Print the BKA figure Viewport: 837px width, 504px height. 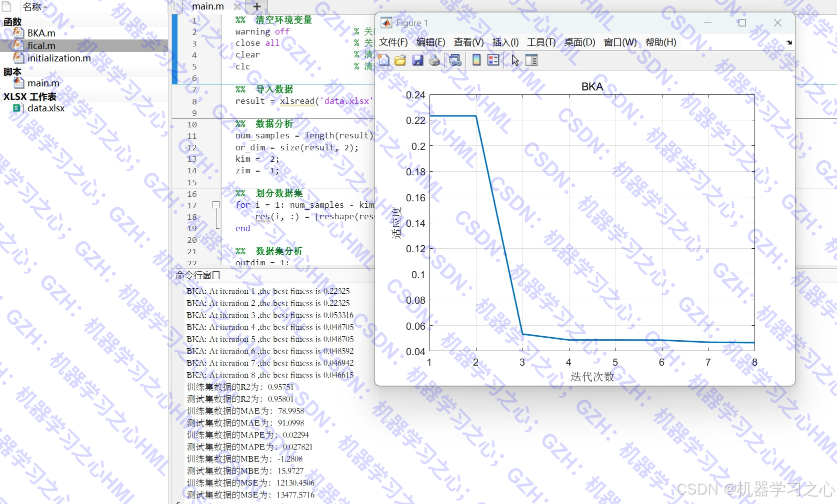(x=434, y=60)
